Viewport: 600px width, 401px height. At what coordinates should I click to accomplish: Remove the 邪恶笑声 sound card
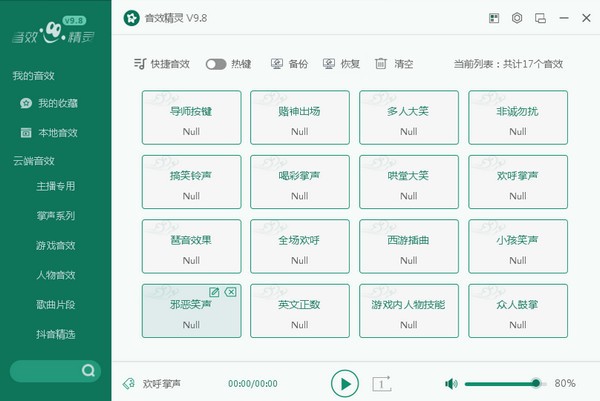[x=230, y=292]
